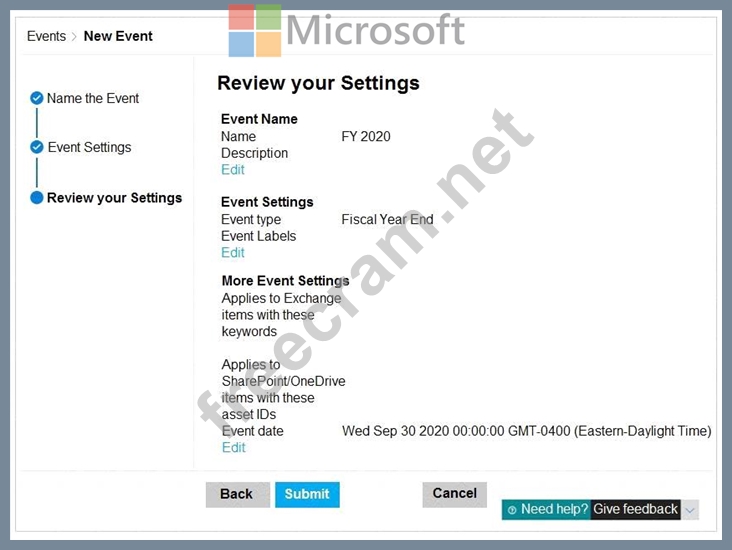The image size is (732, 550).
Task: Open Give feedback
Action: coord(635,510)
